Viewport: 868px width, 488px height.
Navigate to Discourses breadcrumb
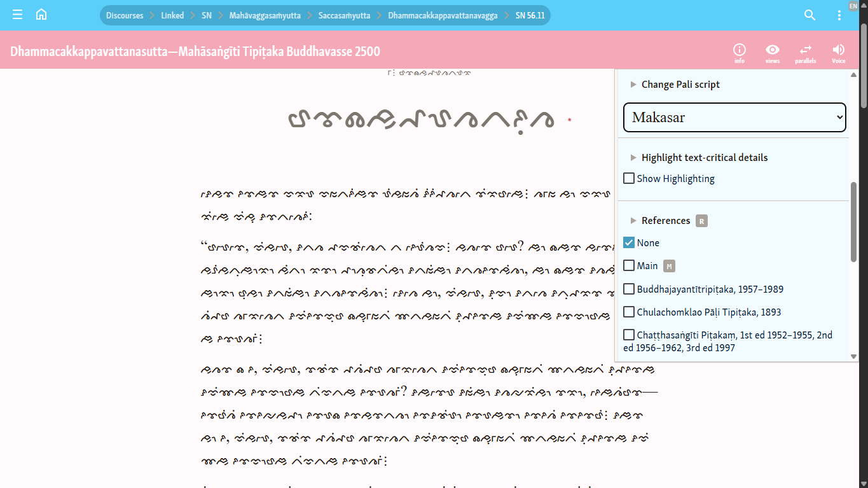click(125, 15)
